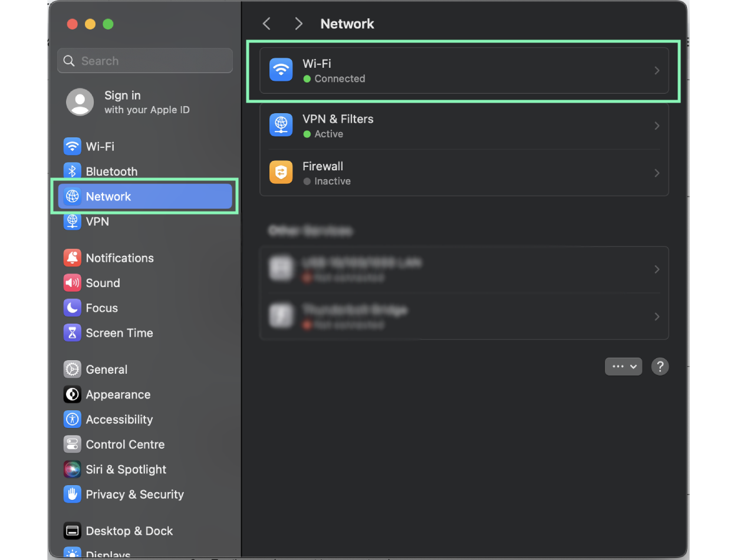Image resolution: width=737 pixels, height=560 pixels.
Task: Select Screen Time in the sidebar
Action: 145,333
